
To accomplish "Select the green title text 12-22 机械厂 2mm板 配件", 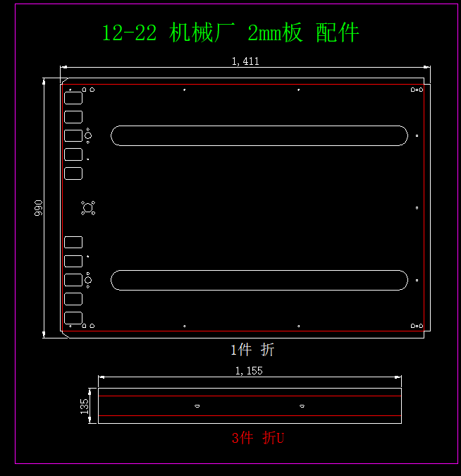I will [230, 32].
